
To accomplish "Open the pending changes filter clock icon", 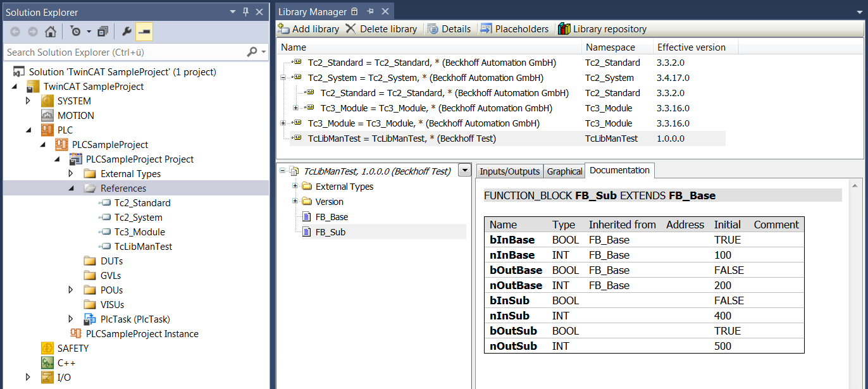I will pos(75,32).
